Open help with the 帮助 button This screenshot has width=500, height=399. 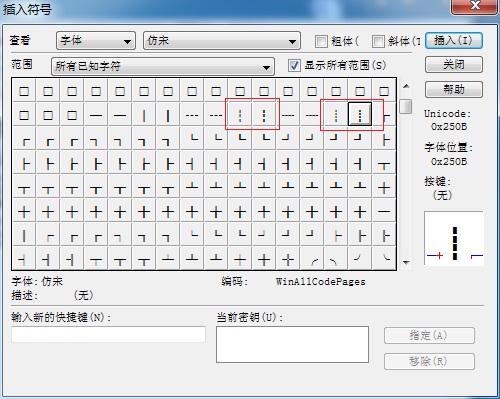click(x=454, y=89)
